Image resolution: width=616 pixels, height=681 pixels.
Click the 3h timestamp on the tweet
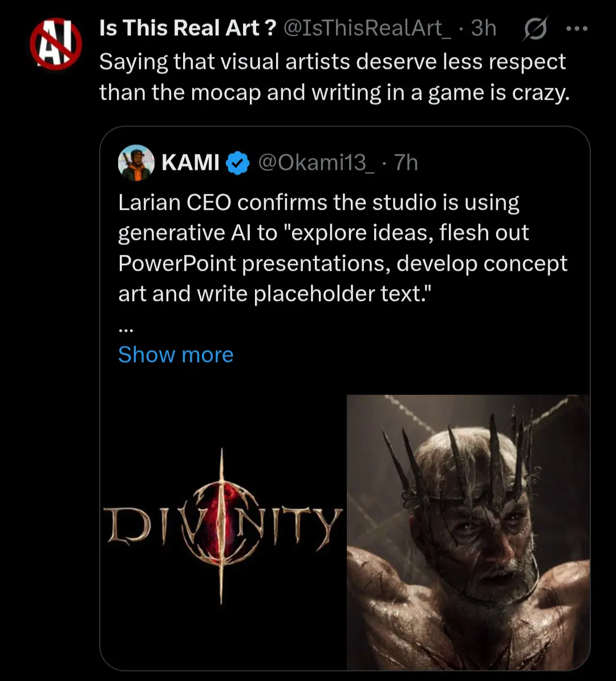click(483, 28)
